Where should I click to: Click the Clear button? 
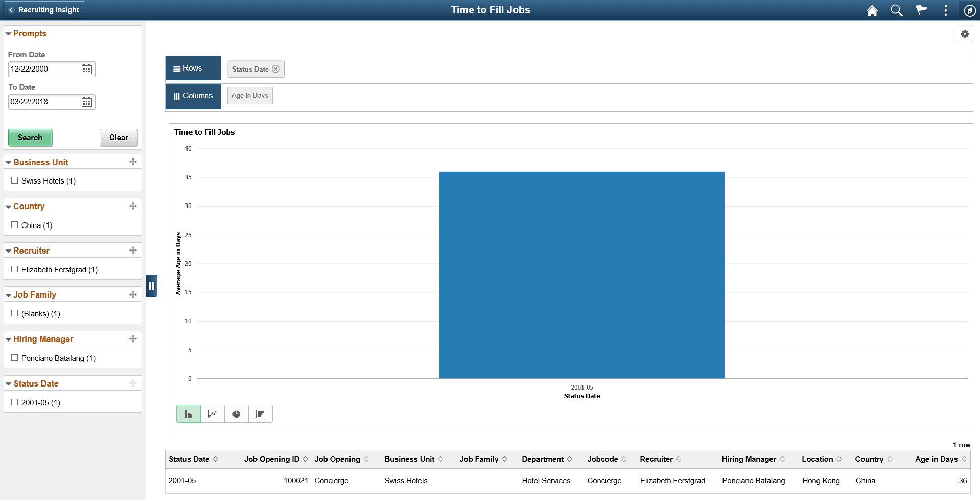click(x=118, y=138)
